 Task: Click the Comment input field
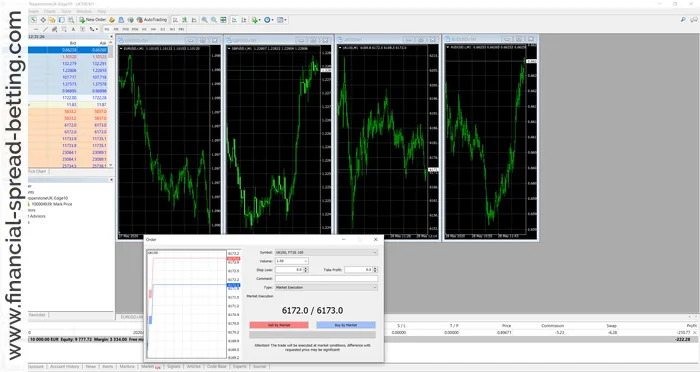coord(326,278)
